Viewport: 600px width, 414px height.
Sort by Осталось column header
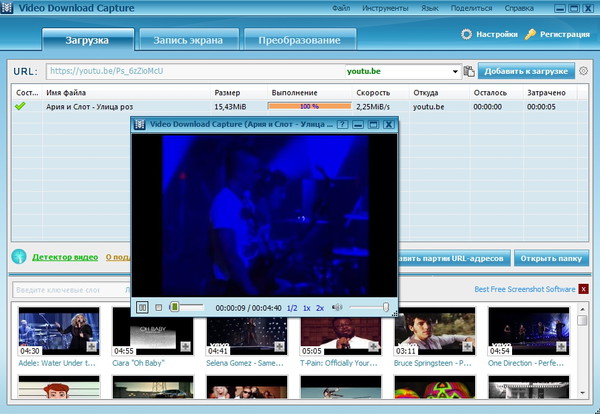(496, 93)
